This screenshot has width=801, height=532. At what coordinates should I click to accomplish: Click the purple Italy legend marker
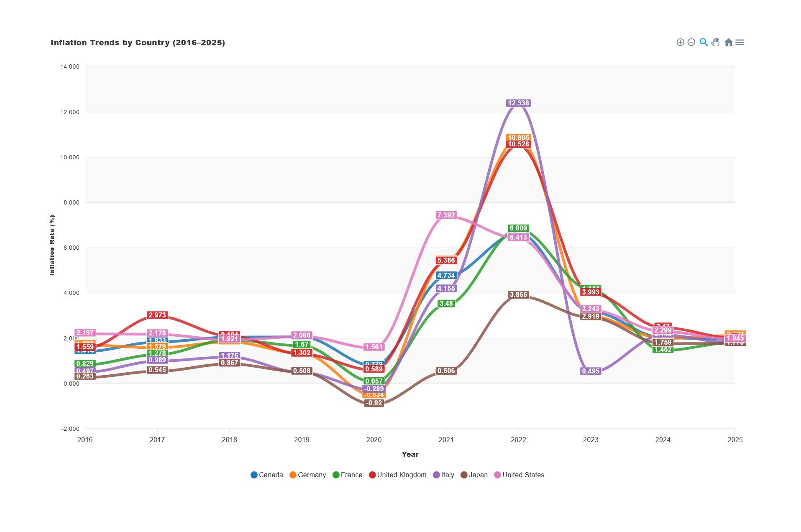[436, 475]
